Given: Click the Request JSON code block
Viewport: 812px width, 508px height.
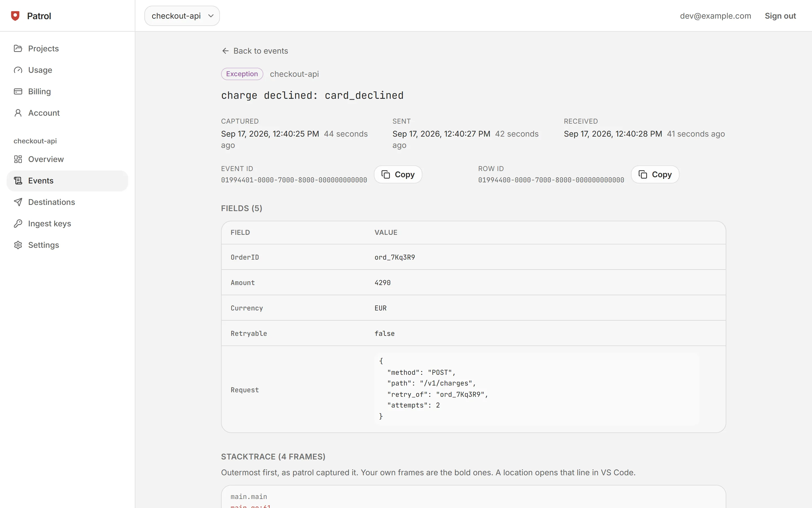Looking at the screenshot, I should (x=537, y=389).
